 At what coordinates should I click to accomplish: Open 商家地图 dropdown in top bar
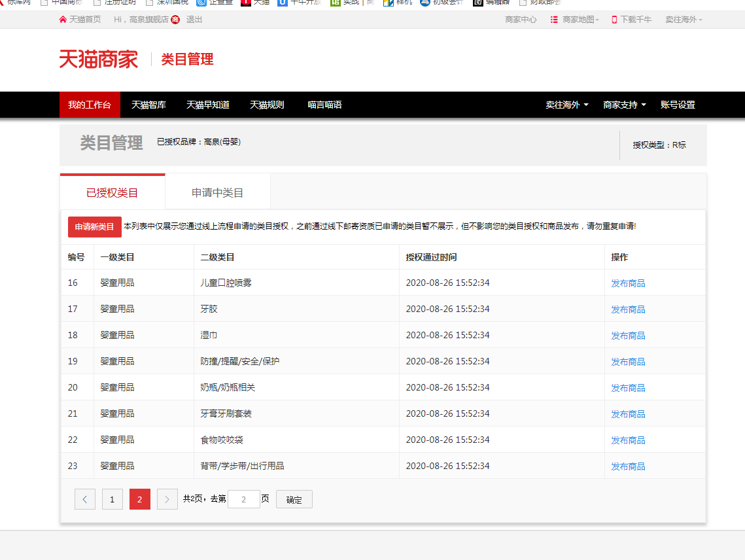pyautogui.click(x=581, y=20)
